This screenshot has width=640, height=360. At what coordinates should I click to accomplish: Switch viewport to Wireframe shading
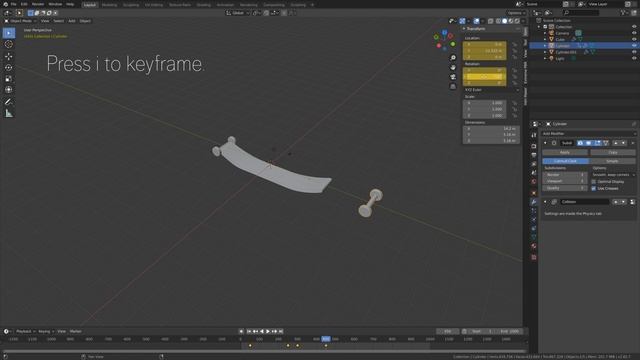tap(498, 21)
